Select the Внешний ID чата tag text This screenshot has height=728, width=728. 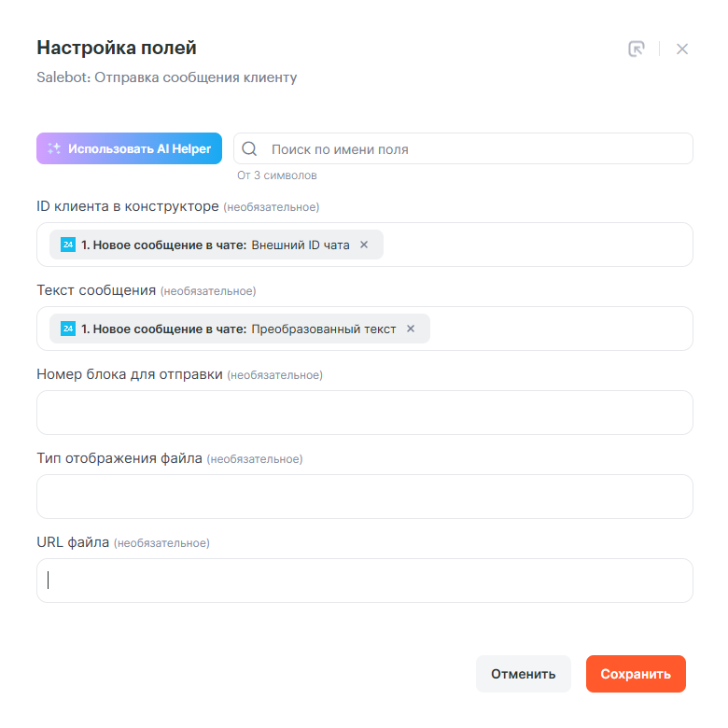coord(215,245)
